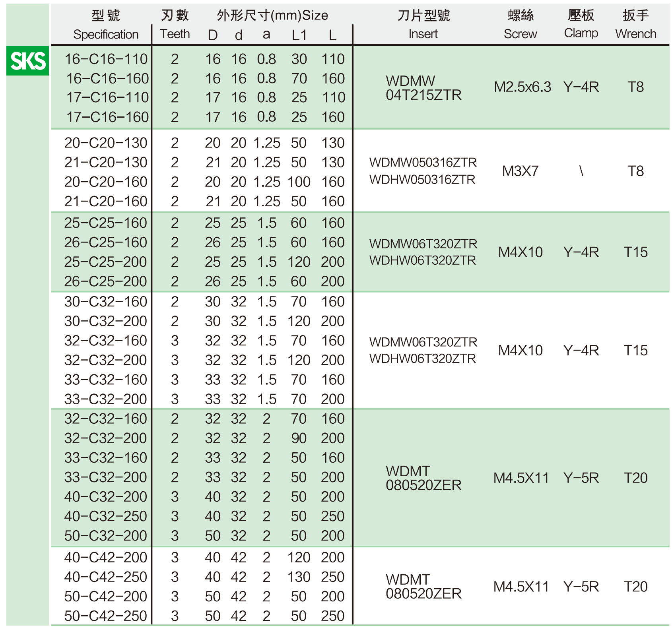Select row 25-C25-160 specification

pos(106,223)
